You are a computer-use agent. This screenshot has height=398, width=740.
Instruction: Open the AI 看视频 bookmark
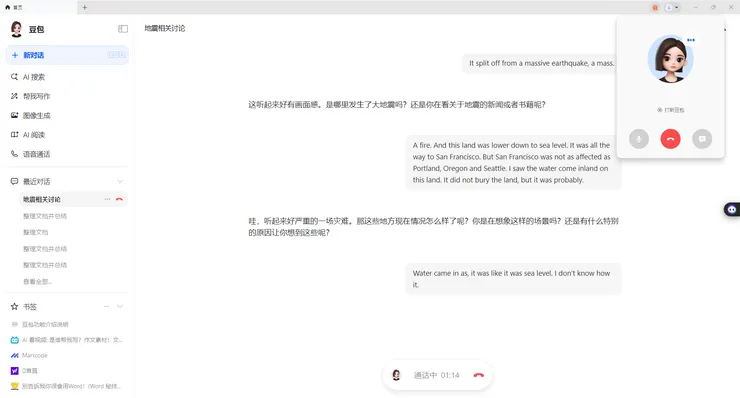tap(67, 340)
